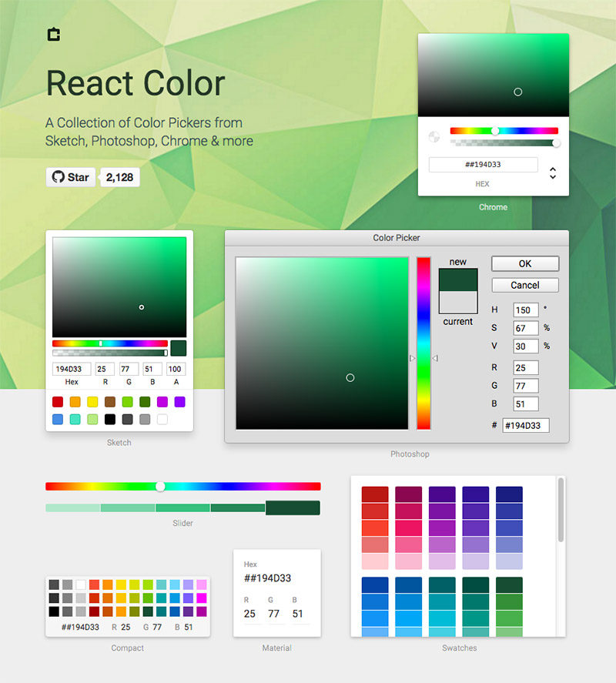Click the alpha slider handle in Chrome picker
This screenshot has width=616, height=683.
pos(556,142)
